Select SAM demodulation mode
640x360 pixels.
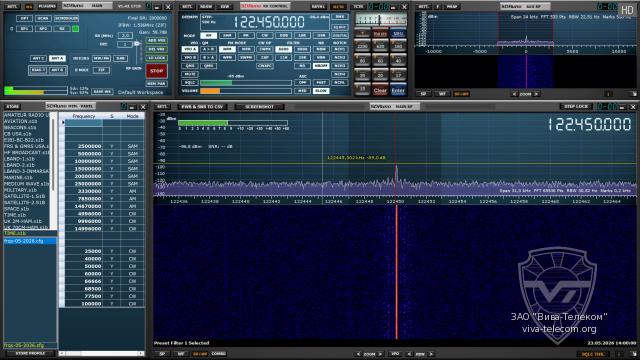227,36
